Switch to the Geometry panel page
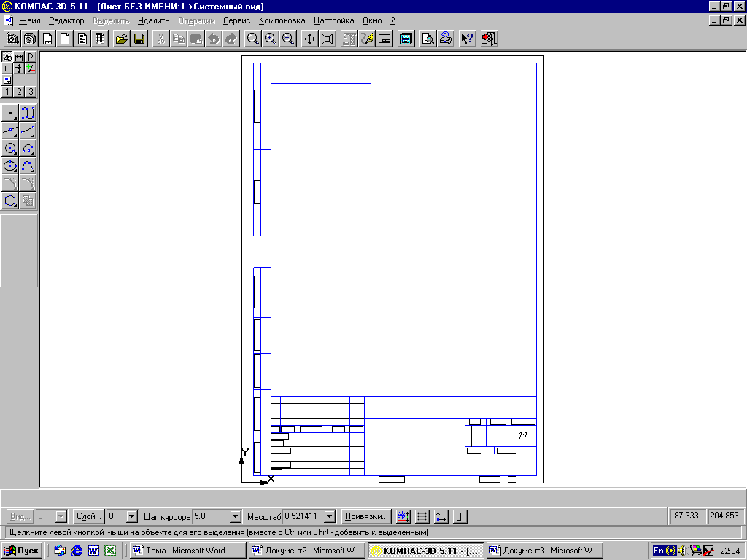747x560 pixels. click(x=7, y=57)
